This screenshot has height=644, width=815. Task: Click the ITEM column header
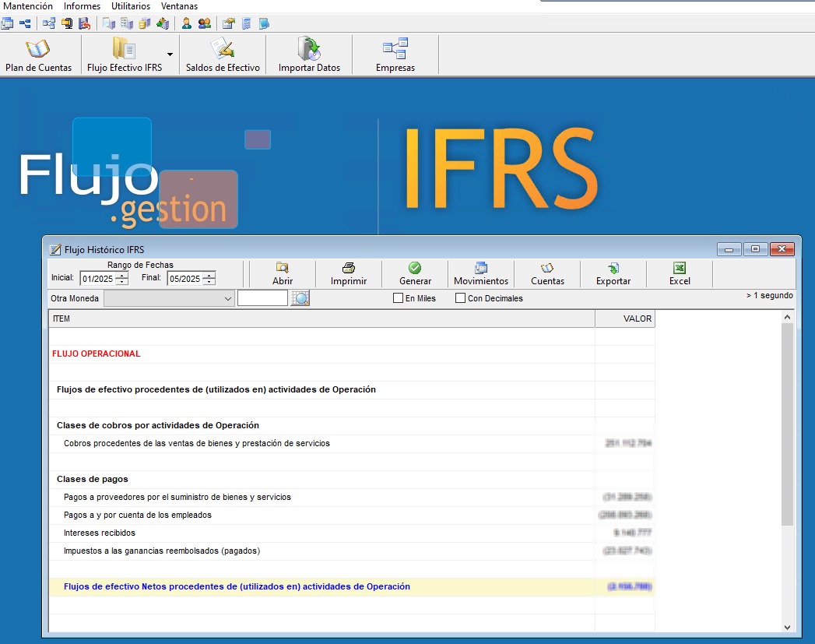[321, 318]
